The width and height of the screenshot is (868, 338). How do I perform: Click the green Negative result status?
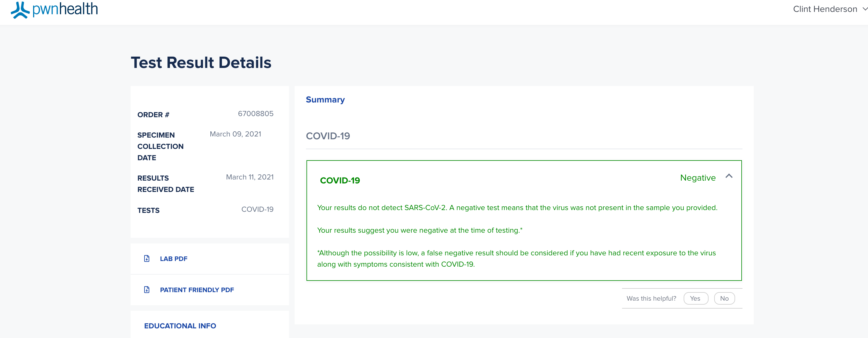(x=698, y=178)
